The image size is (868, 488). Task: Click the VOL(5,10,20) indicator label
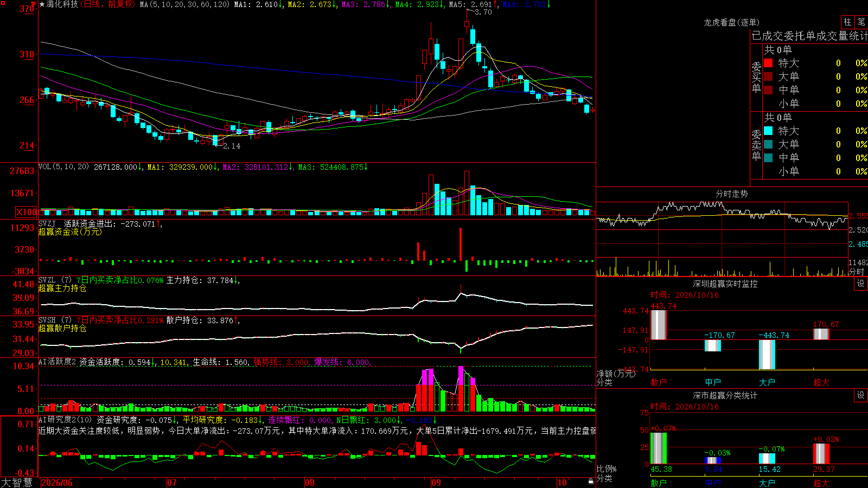[63, 167]
